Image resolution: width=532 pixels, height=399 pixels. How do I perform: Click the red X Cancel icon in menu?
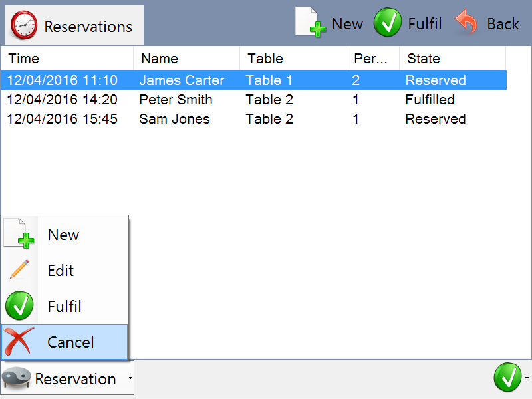19,342
